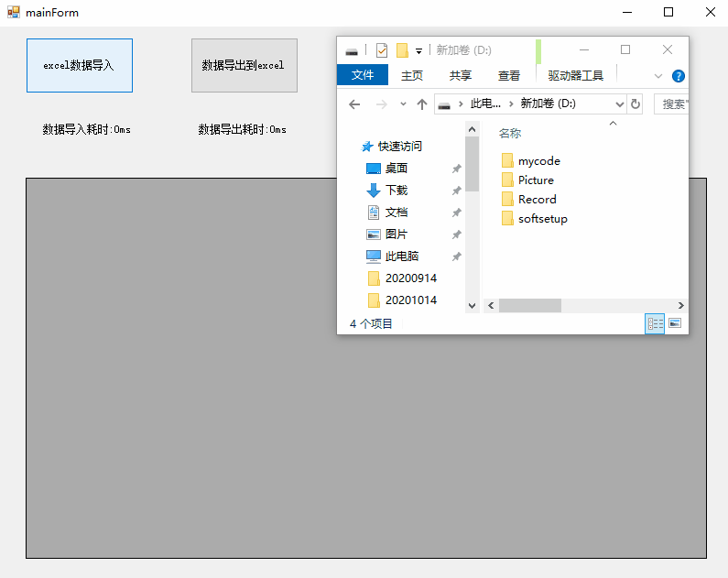Click the 数据导入耗时:0ms label
The image size is (728, 578).
coord(86,129)
